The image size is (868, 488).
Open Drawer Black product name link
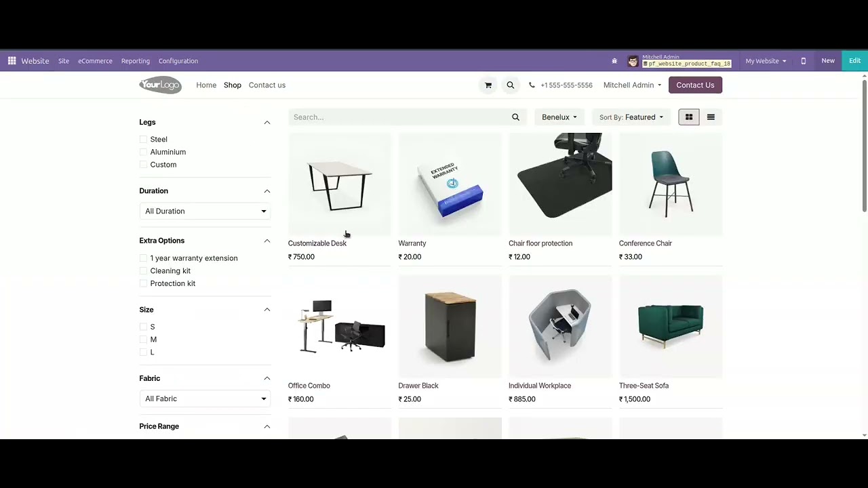point(418,386)
